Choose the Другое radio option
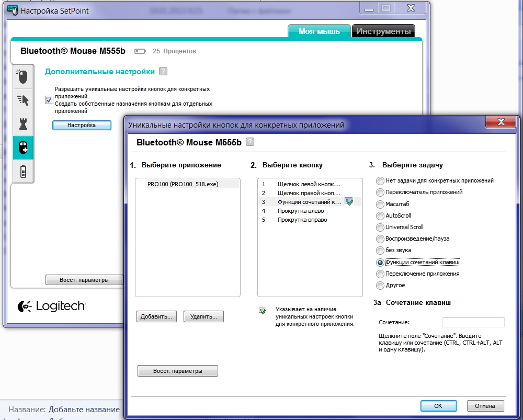This screenshot has width=523, height=420. pyautogui.click(x=380, y=286)
